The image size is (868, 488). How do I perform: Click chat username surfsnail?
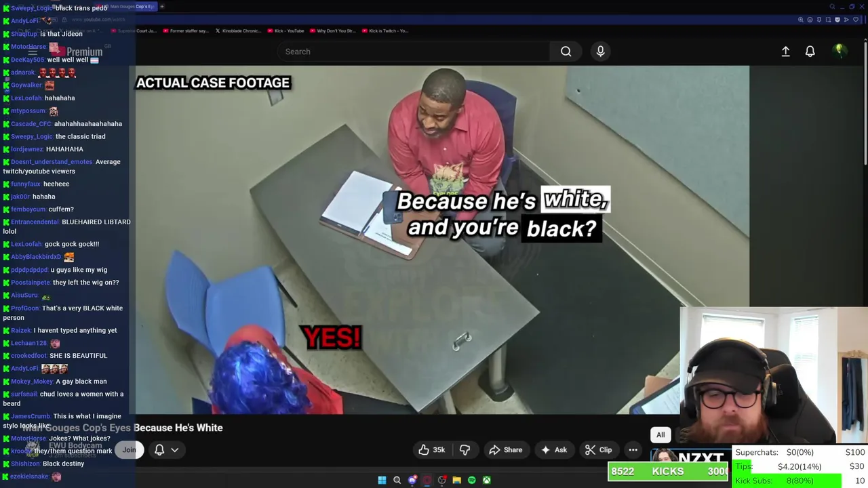click(x=24, y=394)
